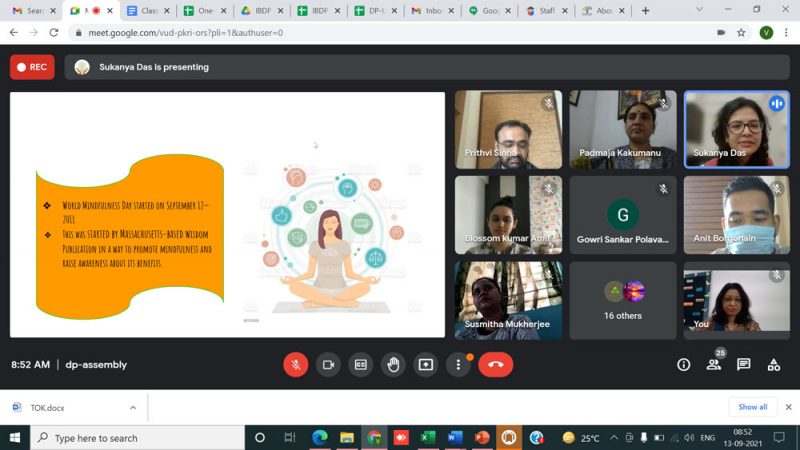The height and width of the screenshot is (450, 800).
Task: Open the three-dot more options menu
Action: coord(459,365)
